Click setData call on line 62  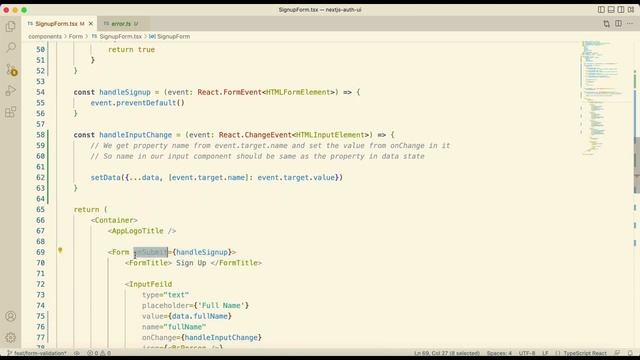click(x=106, y=178)
